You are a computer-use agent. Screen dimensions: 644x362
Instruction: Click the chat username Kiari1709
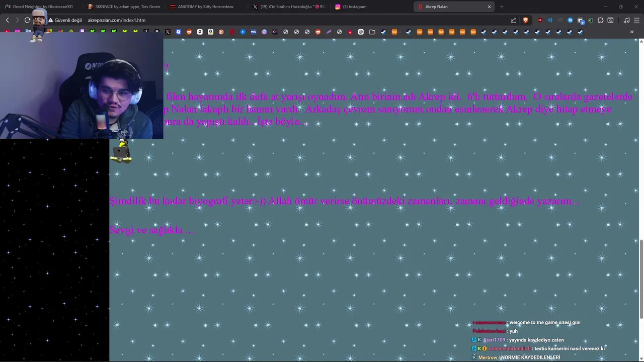[494, 340]
